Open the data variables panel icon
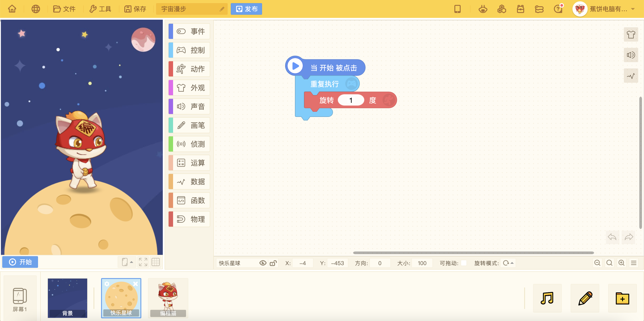The width and height of the screenshot is (644, 321). coord(631,76)
